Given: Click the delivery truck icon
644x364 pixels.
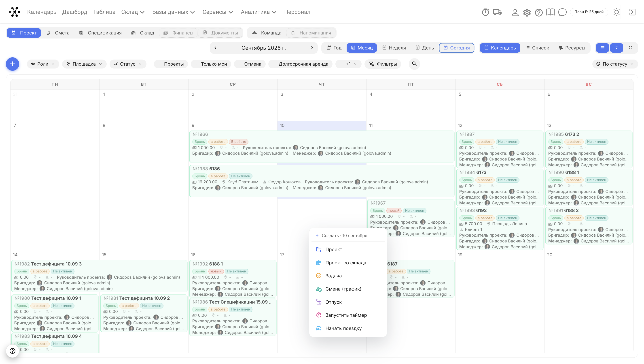Looking at the screenshot, I should click(x=497, y=12).
